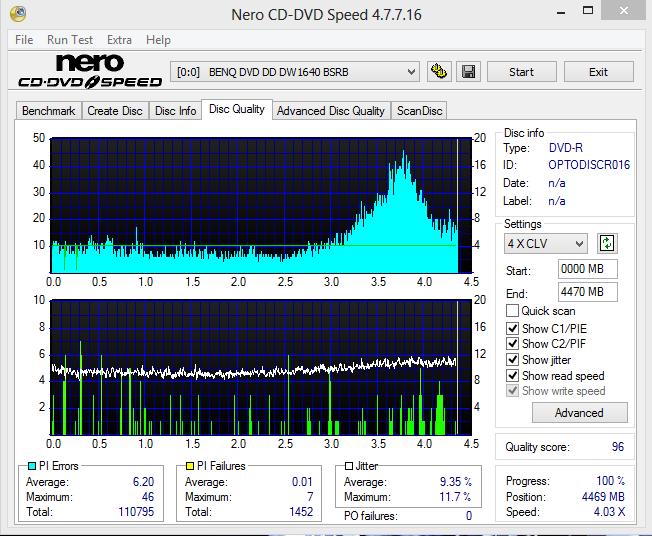The image size is (652, 536).
Task: Open the Advanced Disc Quality tab
Action: point(331,111)
